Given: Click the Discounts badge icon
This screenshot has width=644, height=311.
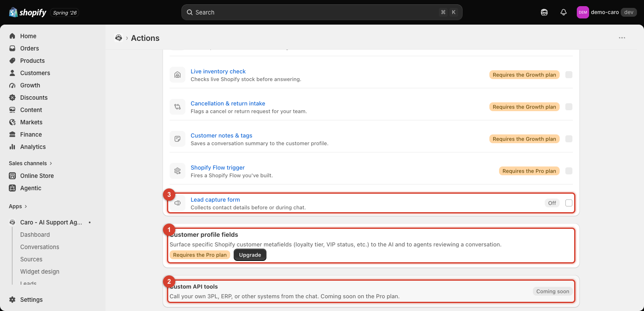Looking at the screenshot, I should (x=12, y=98).
